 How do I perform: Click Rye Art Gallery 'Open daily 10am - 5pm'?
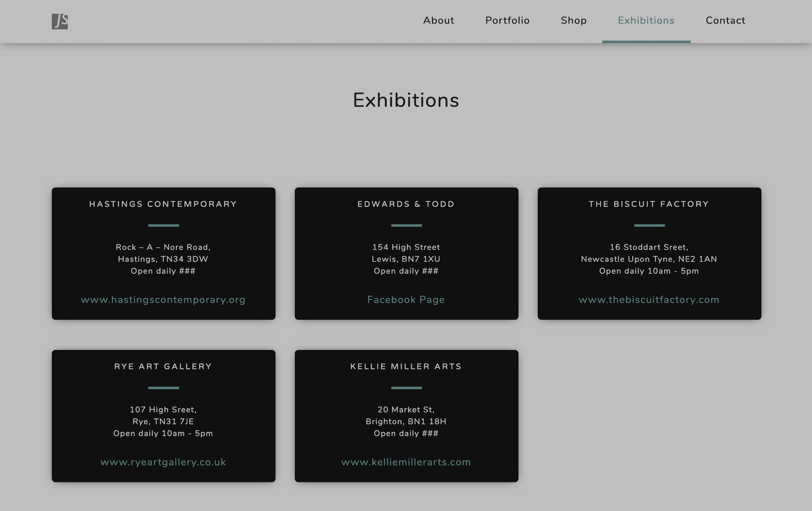163,433
